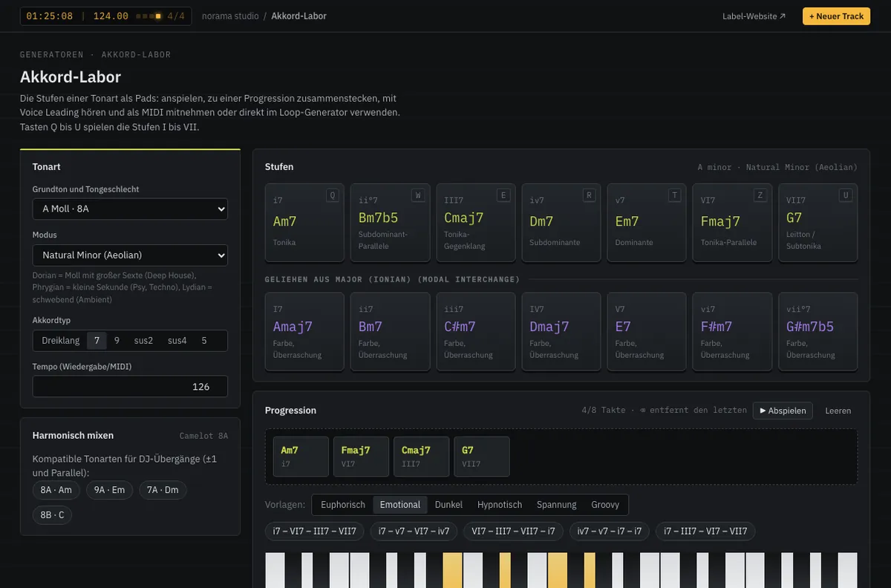Image resolution: width=891 pixels, height=588 pixels.
Task: Switch to Groovy template tab
Action: [605, 505]
